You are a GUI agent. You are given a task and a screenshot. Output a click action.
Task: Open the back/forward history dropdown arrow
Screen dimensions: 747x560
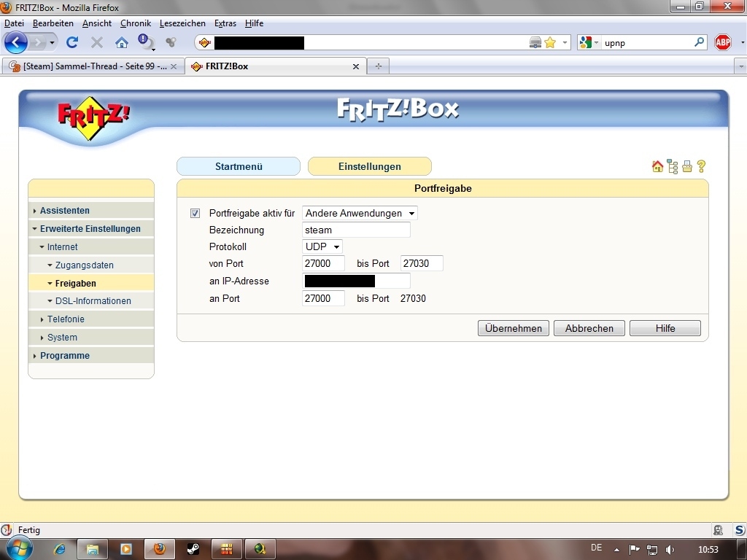pos(52,43)
